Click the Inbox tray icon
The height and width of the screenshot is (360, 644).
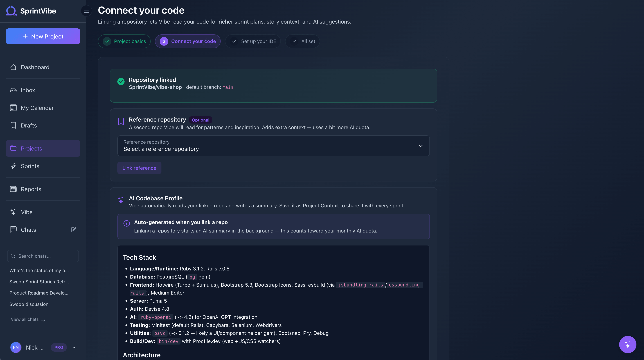coord(13,90)
